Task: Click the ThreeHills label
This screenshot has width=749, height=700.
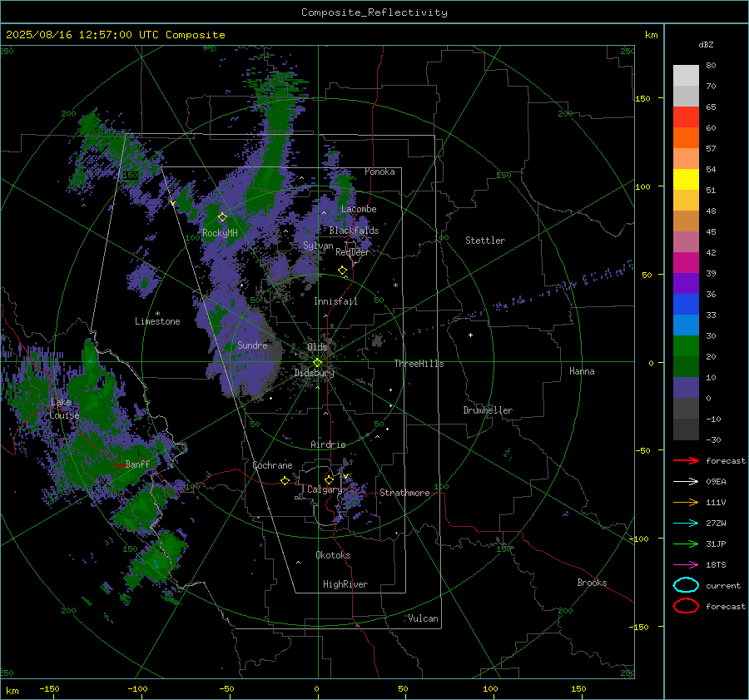Action: [x=419, y=364]
